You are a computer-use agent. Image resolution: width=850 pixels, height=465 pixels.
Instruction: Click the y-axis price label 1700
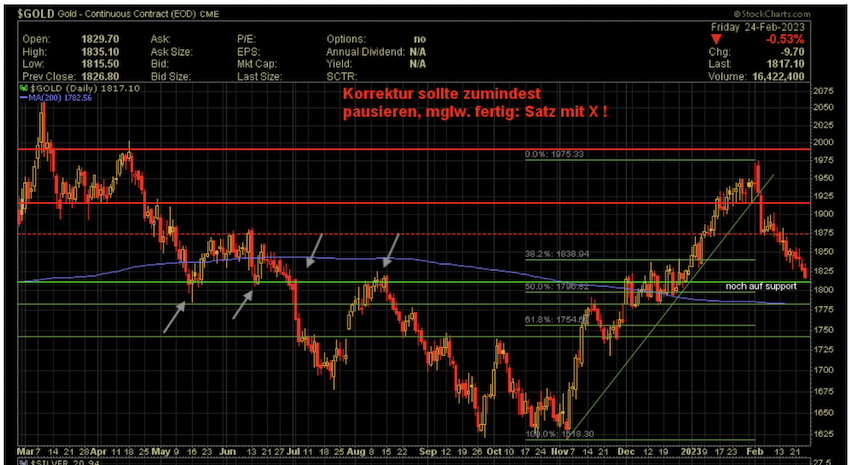coord(823,370)
